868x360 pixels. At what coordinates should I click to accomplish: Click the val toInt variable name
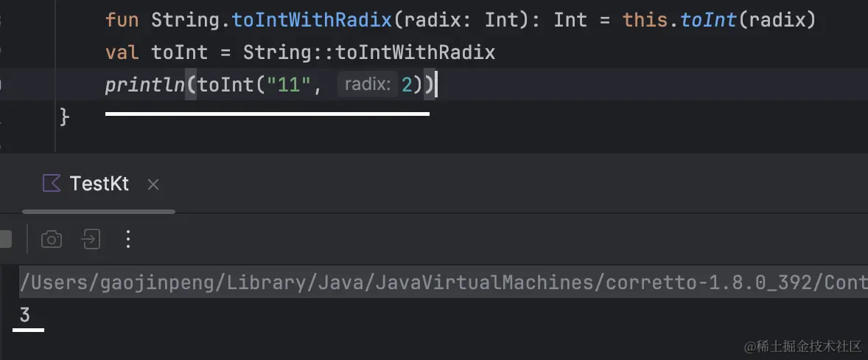(x=179, y=52)
